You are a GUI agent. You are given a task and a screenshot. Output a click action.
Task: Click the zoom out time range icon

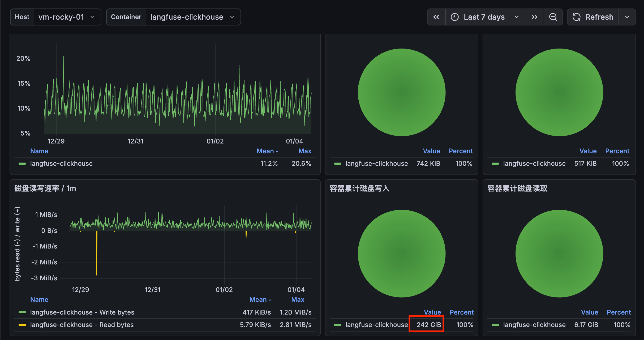(553, 17)
